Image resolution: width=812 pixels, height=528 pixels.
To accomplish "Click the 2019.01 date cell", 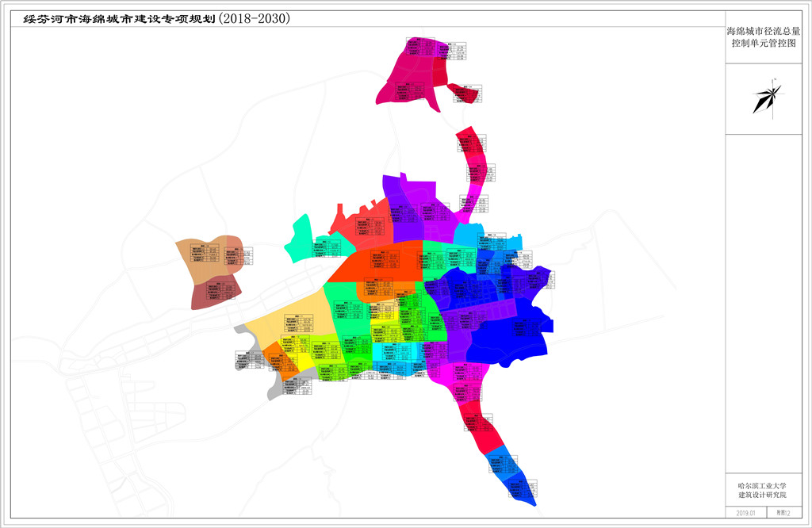I will 745,513.
